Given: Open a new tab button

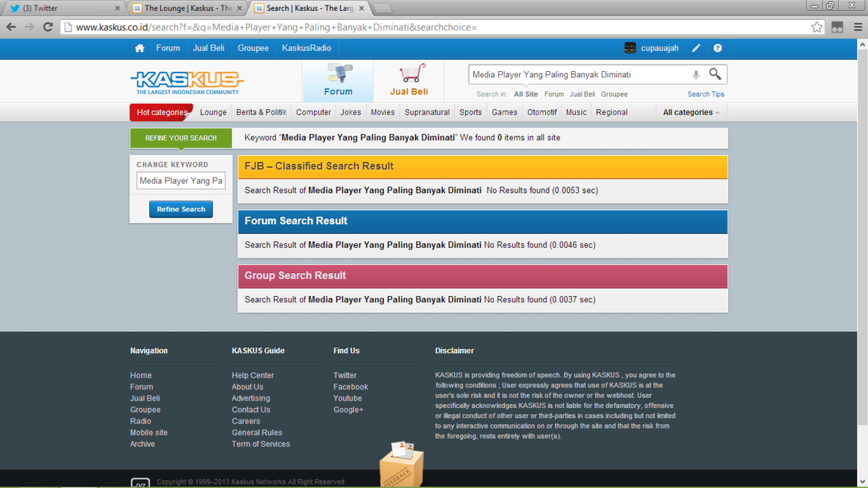Looking at the screenshot, I should coord(382,8).
